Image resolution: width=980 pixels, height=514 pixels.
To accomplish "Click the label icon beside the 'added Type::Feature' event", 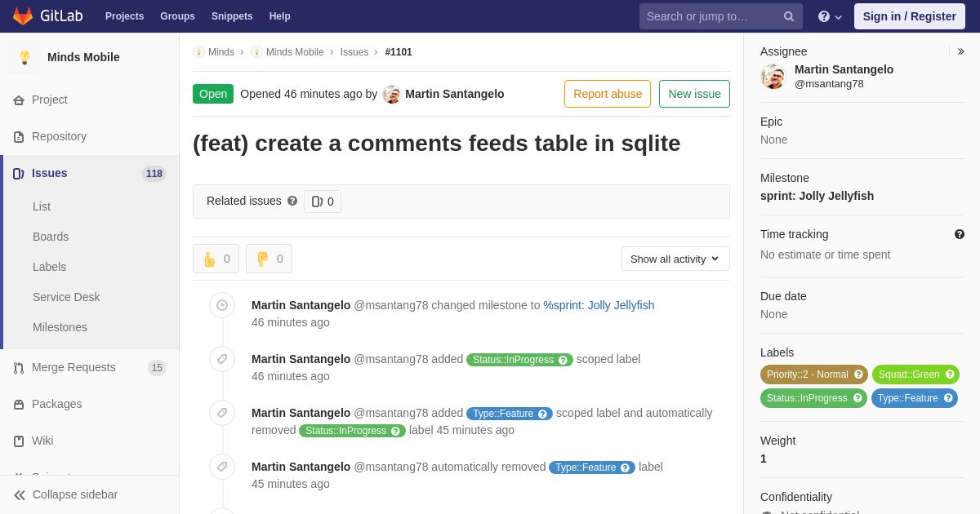I will 222,413.
